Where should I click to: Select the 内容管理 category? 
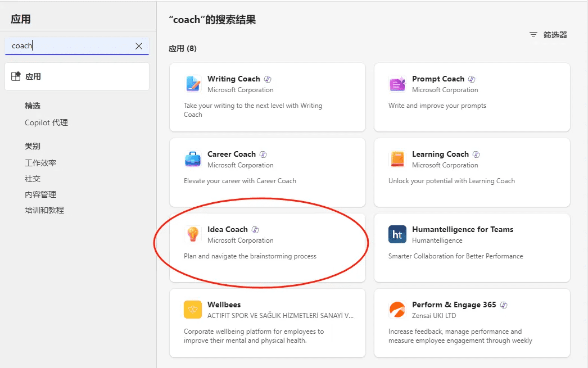point(40,194)
